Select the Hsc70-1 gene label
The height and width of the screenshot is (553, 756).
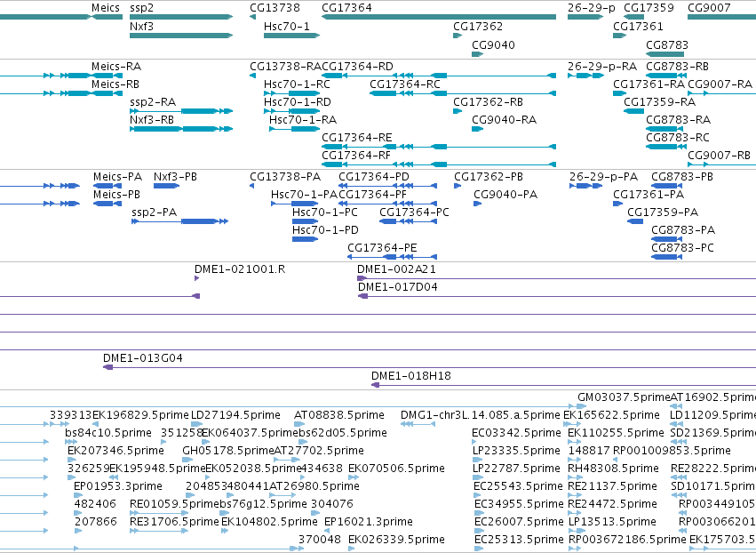click(286, 26)
